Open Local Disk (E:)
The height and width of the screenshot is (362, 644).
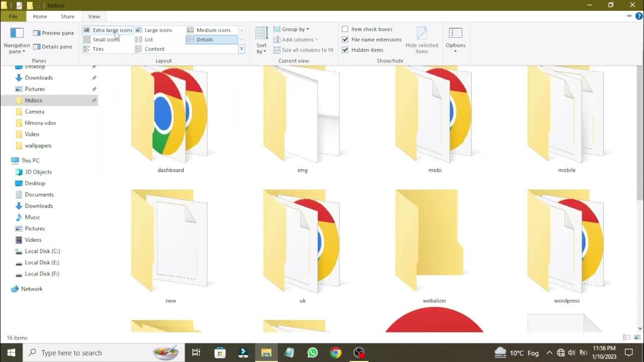42,262
